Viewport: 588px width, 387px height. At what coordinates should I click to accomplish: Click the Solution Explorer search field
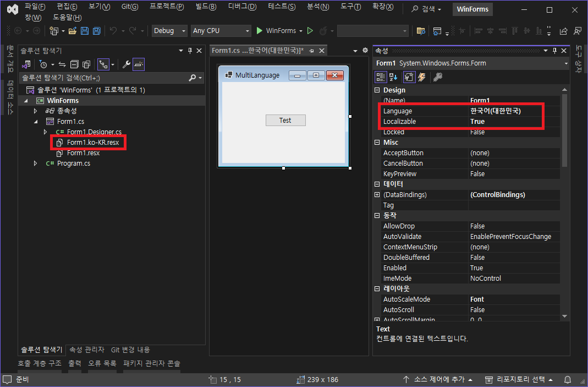point(104,78)
